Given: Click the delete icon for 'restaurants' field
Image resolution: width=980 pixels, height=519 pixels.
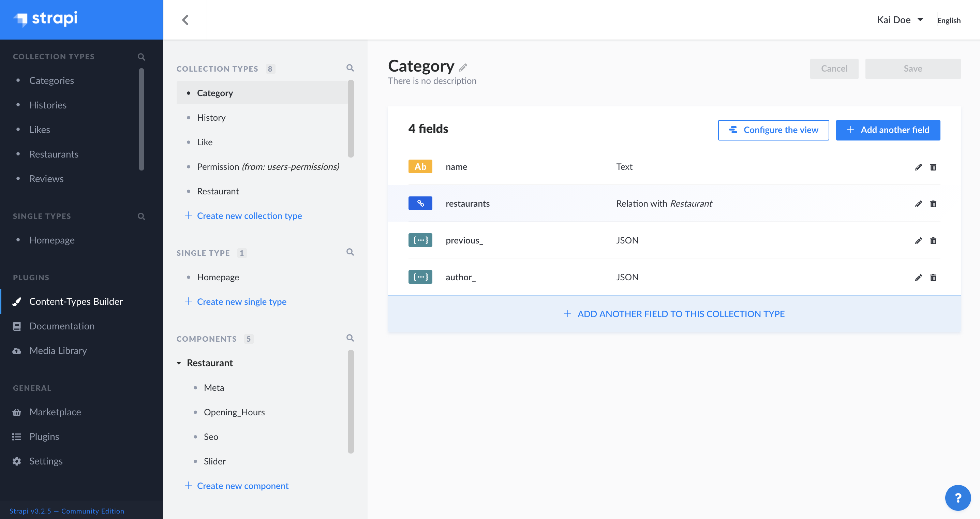Looking at the screenshot, I should pyautogui.click(x=933, y=204).
